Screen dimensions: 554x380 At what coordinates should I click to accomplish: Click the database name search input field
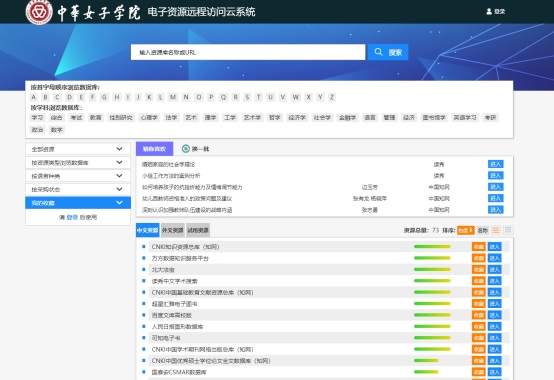click(248, 52)
